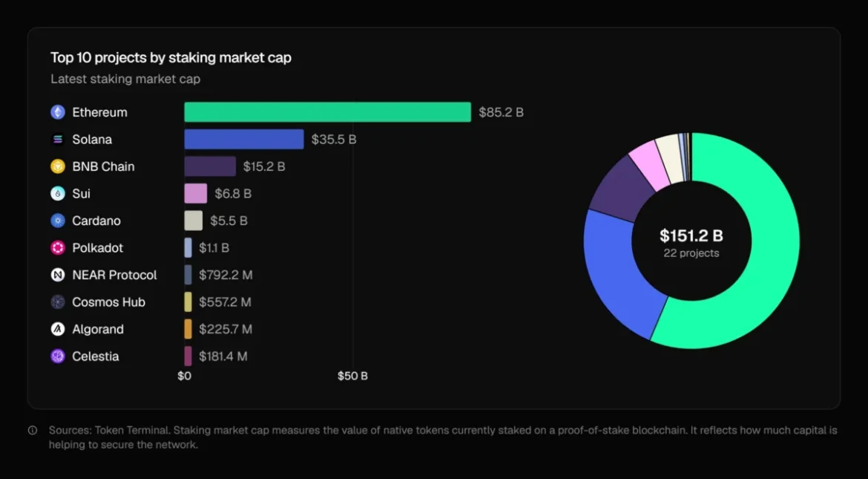Image resolution: width=868 pixels, height=479 pixels.
Task: Click the Polkadot logo icon
Action: (58, 248)
